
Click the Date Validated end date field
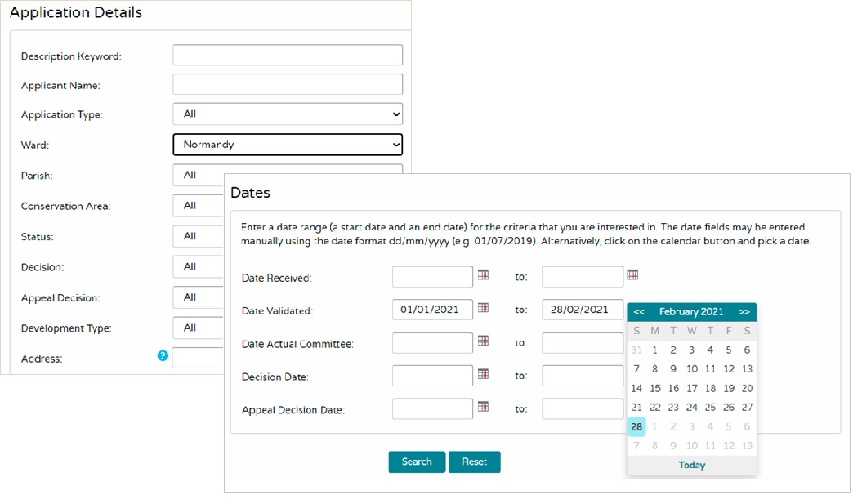582,310
